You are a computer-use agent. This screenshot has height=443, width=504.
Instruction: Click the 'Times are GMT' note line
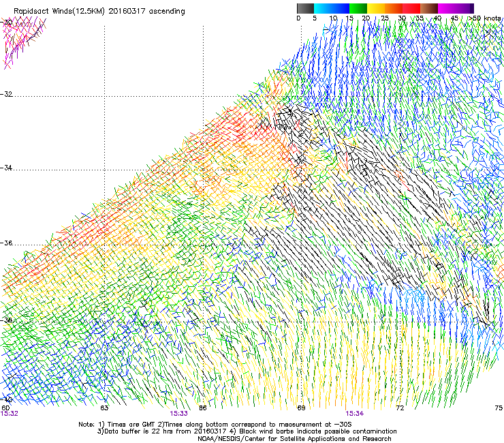[215, 424]
